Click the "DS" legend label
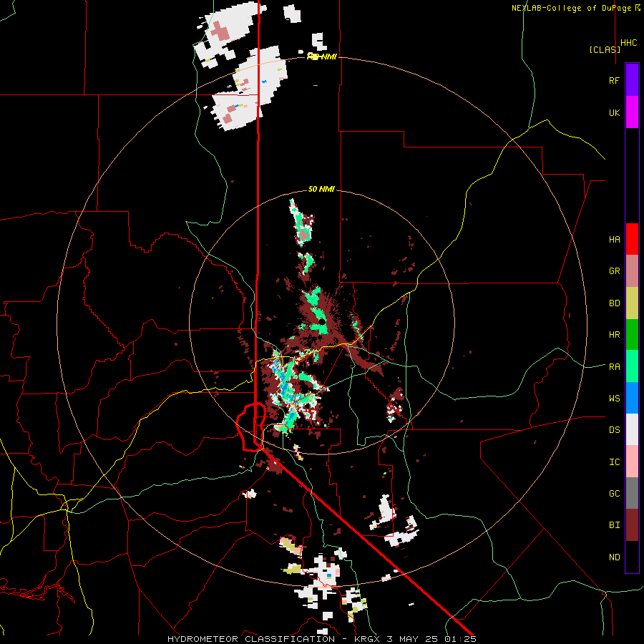The width and height of the screenshot is (644, 644). (614, 430)
